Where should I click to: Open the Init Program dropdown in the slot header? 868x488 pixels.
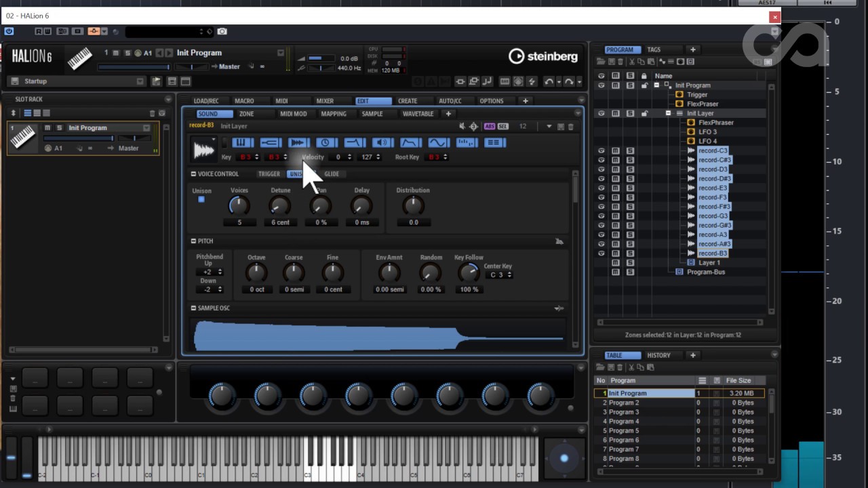click(281, 53)
